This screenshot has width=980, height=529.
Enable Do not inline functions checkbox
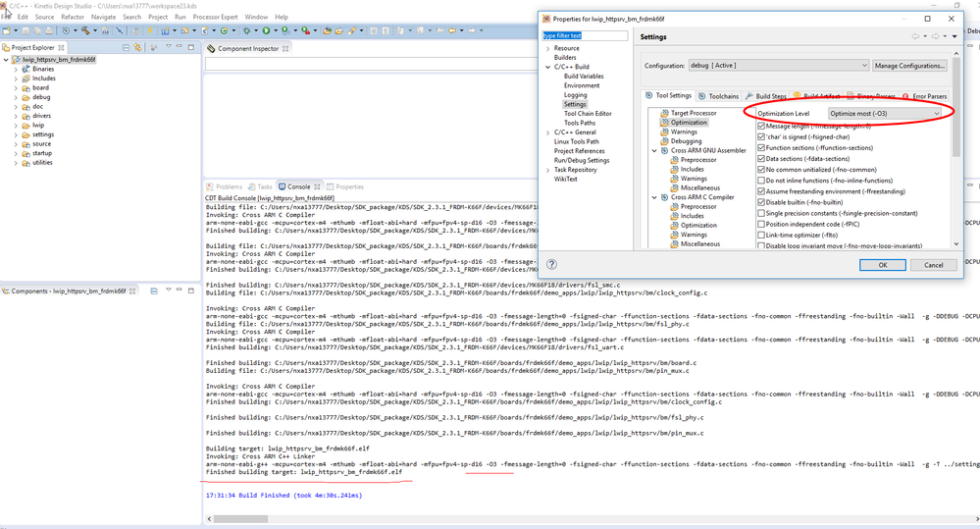coord(761,180)
